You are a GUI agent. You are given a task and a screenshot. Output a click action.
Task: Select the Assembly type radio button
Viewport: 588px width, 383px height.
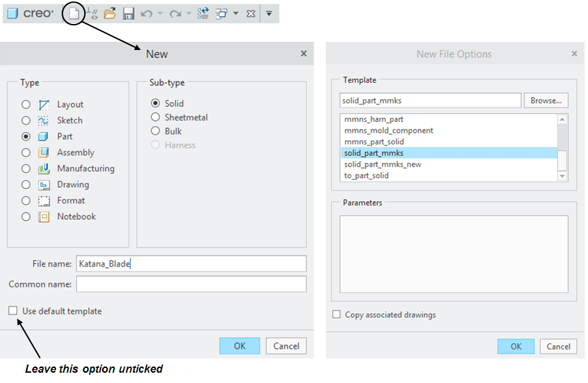[26, 153]
